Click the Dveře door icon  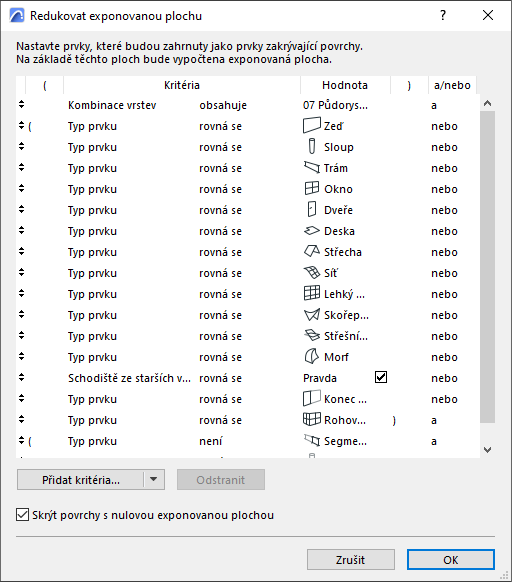click(x=312, y=209)
